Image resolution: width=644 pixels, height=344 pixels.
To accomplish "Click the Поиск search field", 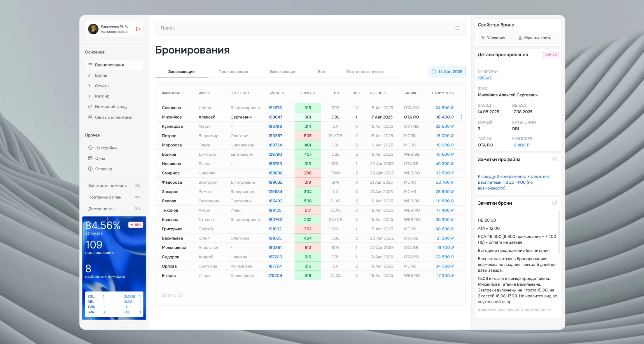I will [310, 28].
